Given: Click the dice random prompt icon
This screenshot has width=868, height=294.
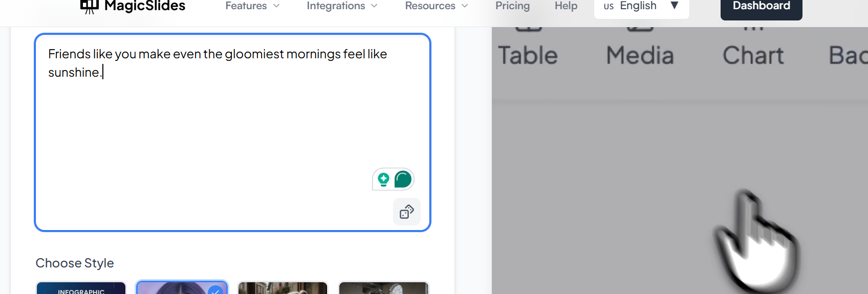Looking at the screenshot, I should (x=407, y=212).
